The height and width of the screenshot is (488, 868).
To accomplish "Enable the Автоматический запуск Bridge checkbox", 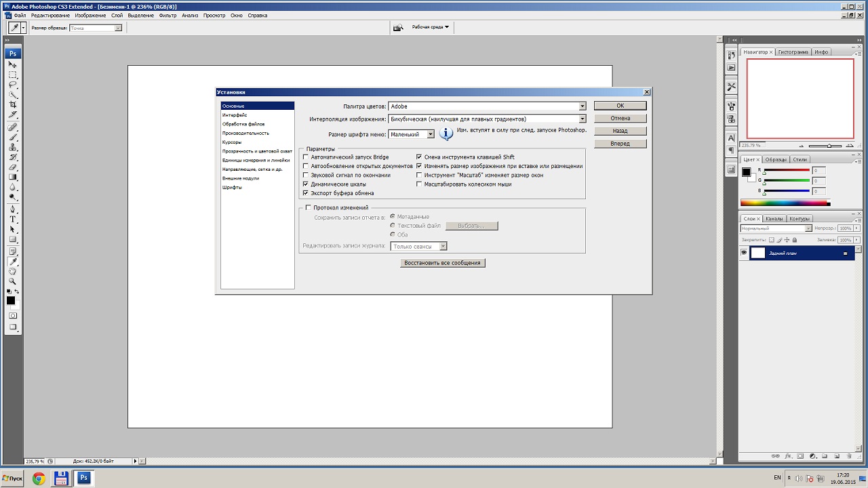I will [x=306, y=157].
